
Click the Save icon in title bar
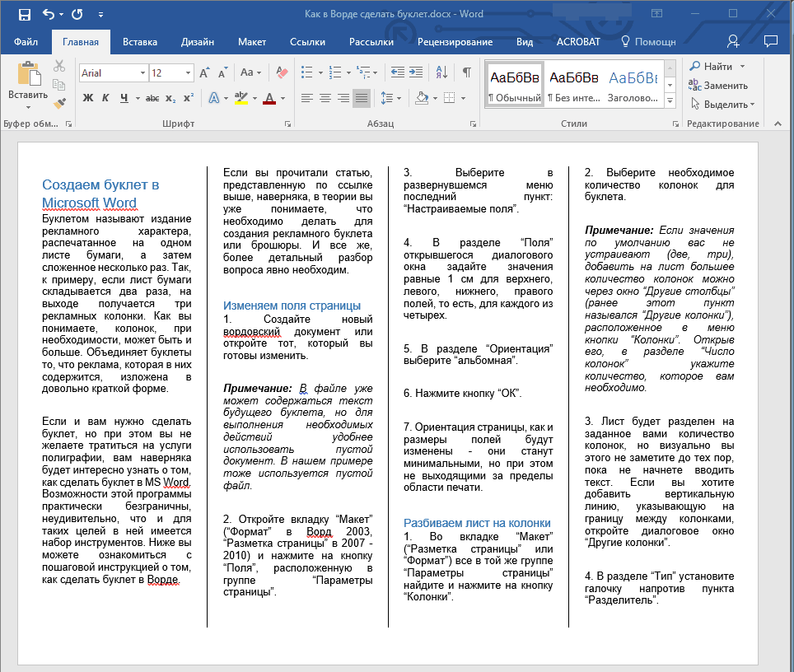[24, 14]
